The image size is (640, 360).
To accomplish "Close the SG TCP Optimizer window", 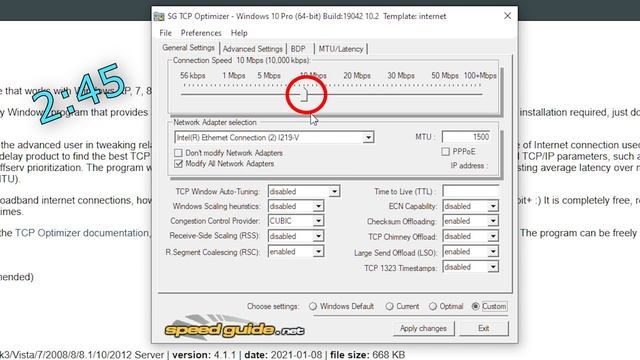I will point(507,16).
